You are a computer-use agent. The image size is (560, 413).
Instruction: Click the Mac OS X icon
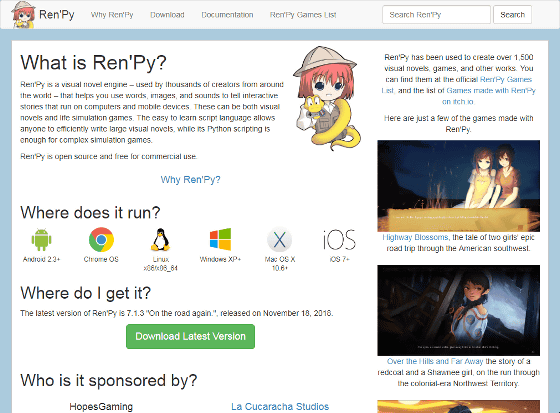280,239
